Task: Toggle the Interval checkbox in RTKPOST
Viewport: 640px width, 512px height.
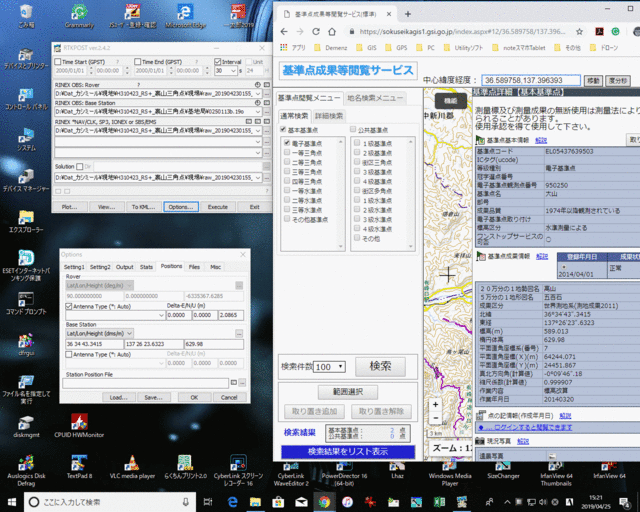Action: [x=218, y=62]
